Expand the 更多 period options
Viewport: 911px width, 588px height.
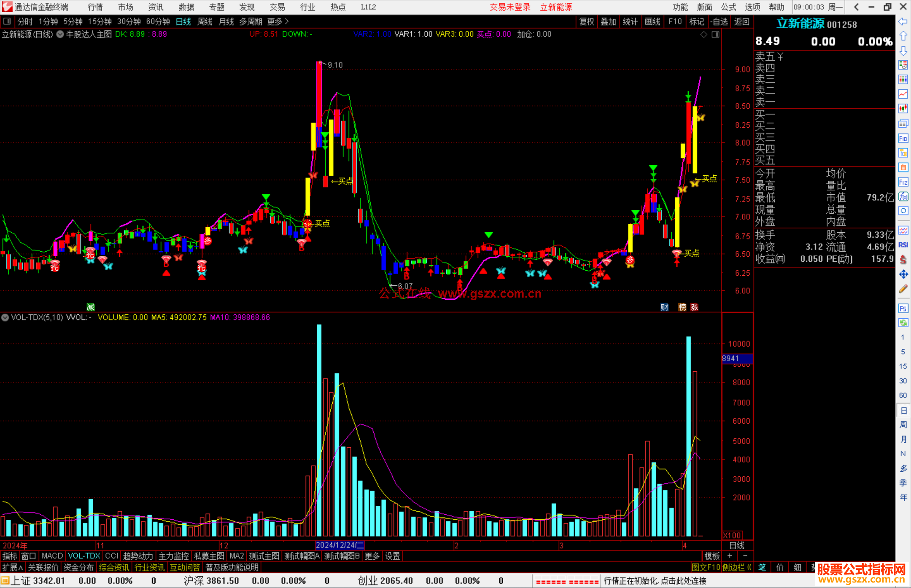278,21
